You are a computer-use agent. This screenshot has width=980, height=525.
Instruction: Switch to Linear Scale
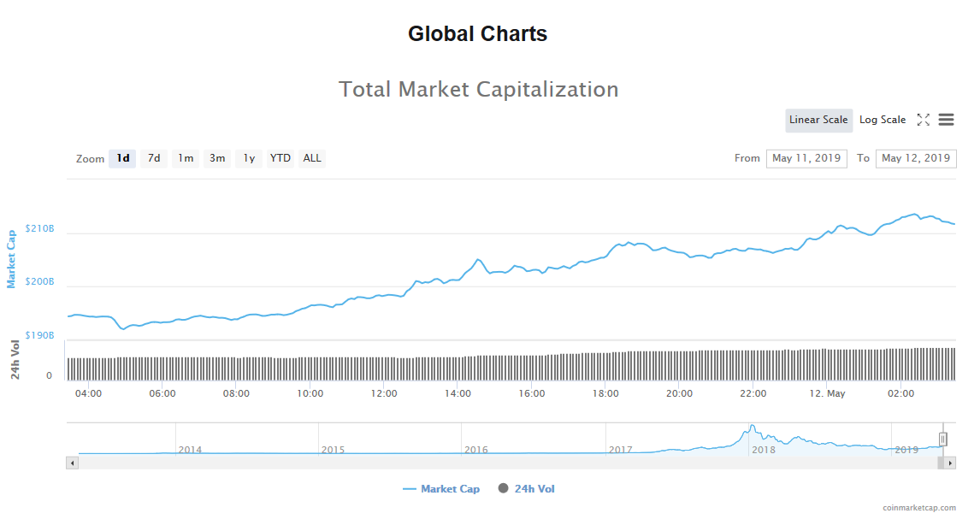pyautogui.click(x=818, y=120)
